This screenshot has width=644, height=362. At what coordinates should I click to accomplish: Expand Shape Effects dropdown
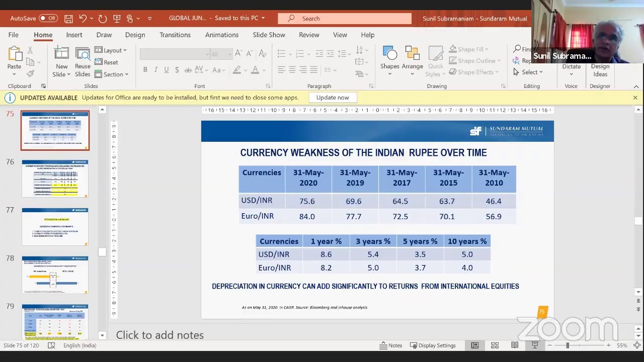474,72
